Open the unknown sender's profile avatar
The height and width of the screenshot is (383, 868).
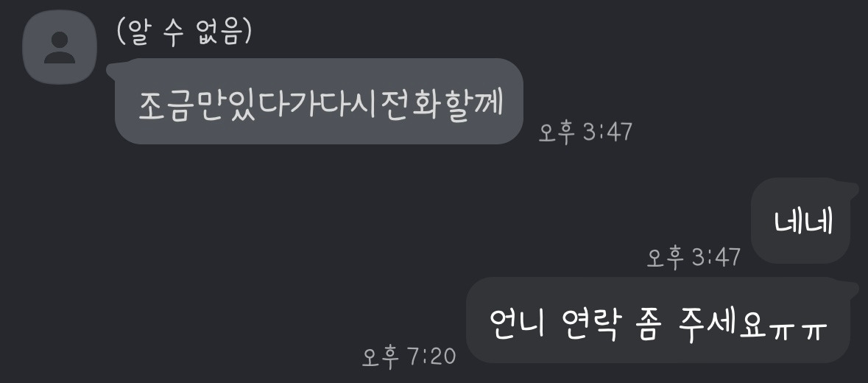coord(60,48)
